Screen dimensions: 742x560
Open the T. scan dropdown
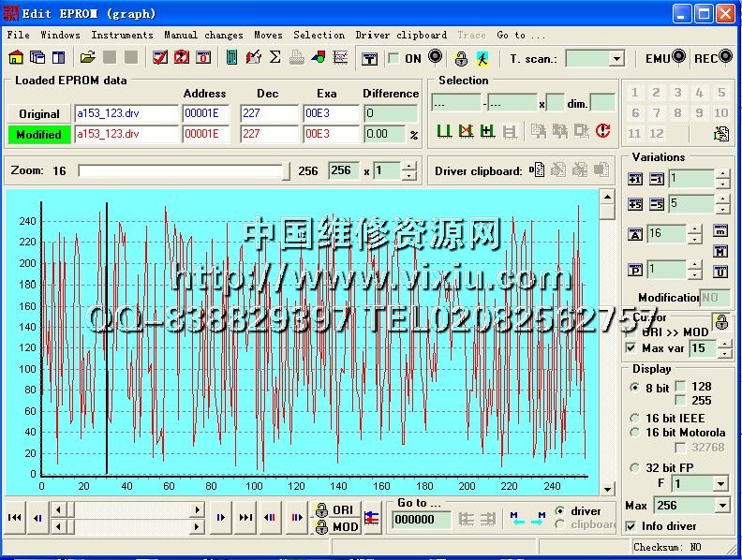(616, 59)
